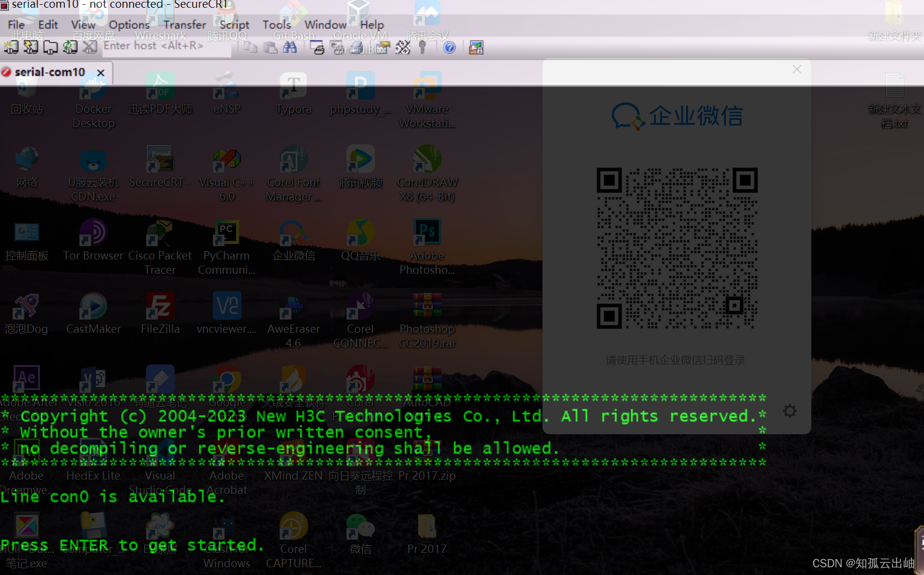Screen dimensions: 924x575
Task: Open the Window menu
Action: pos(325,24)
